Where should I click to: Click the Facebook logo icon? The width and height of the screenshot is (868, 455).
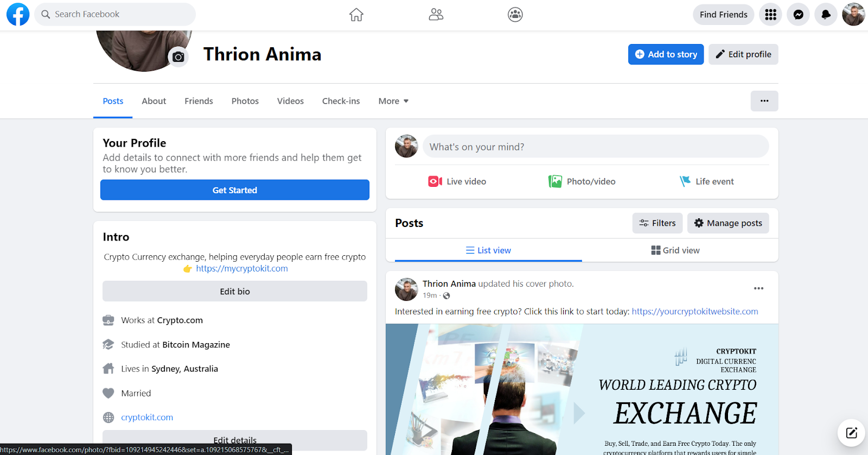click(x=18, y=15)
